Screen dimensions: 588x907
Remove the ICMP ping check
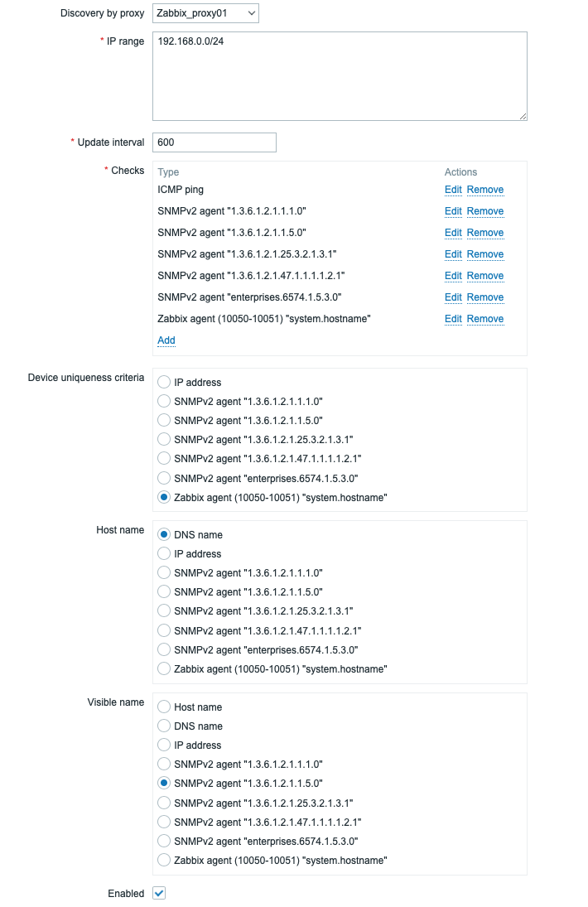pos(485,190)
